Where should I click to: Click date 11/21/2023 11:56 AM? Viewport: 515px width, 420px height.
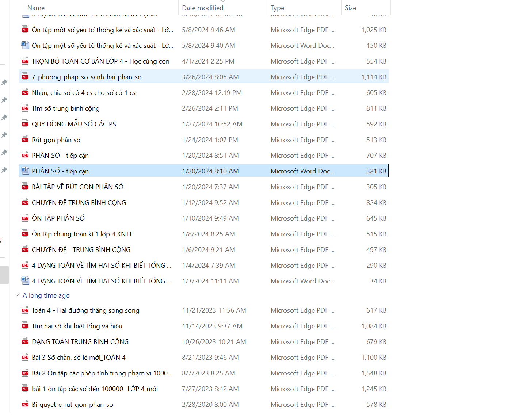click(214, 310)
